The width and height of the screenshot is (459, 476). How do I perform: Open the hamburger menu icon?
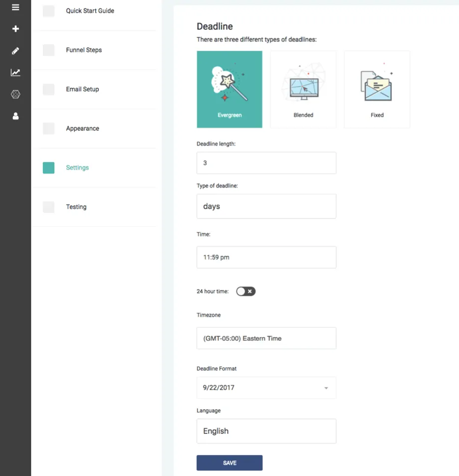tap(15, 7)
